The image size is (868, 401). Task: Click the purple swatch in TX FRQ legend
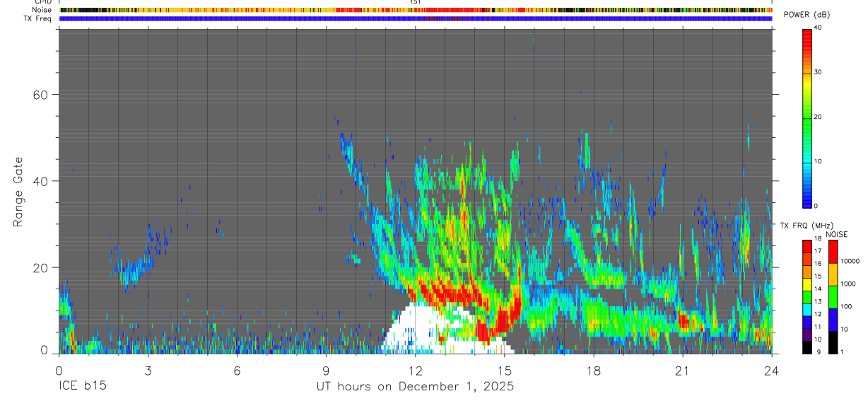click(807, 335)
